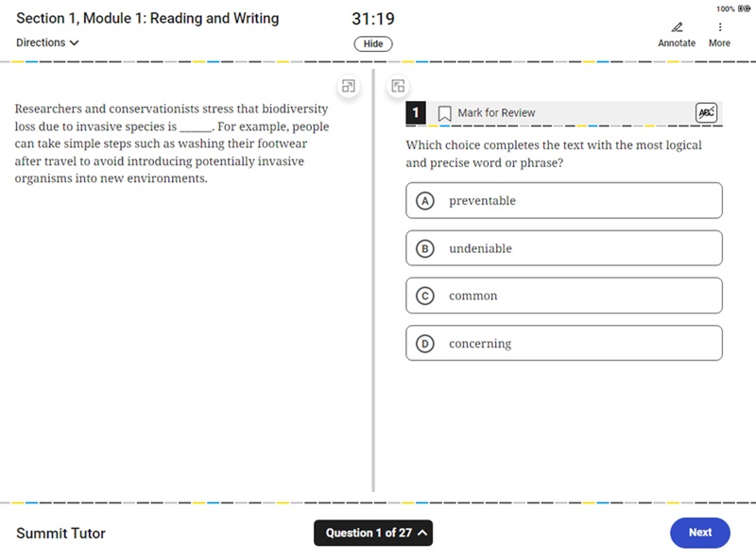Expand the right question pane

tap(398, 86)
